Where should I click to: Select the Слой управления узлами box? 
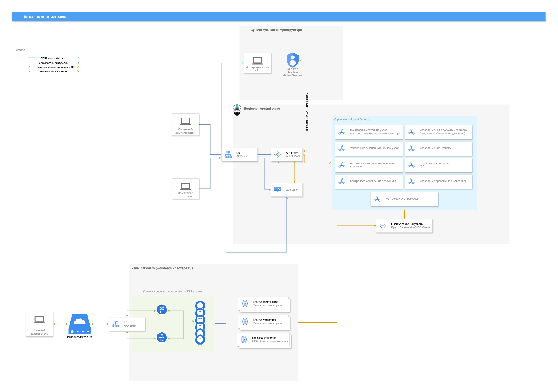(404, 226)
